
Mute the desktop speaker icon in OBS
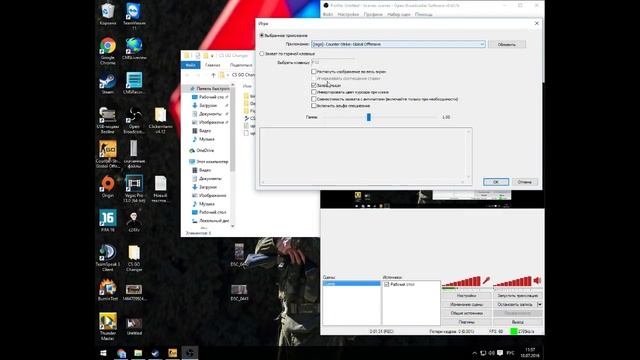537,280
